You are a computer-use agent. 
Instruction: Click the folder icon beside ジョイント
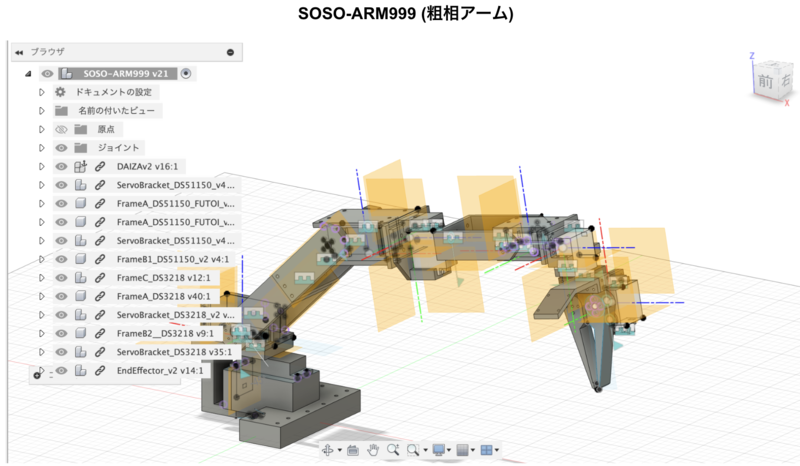click(81, 148)
